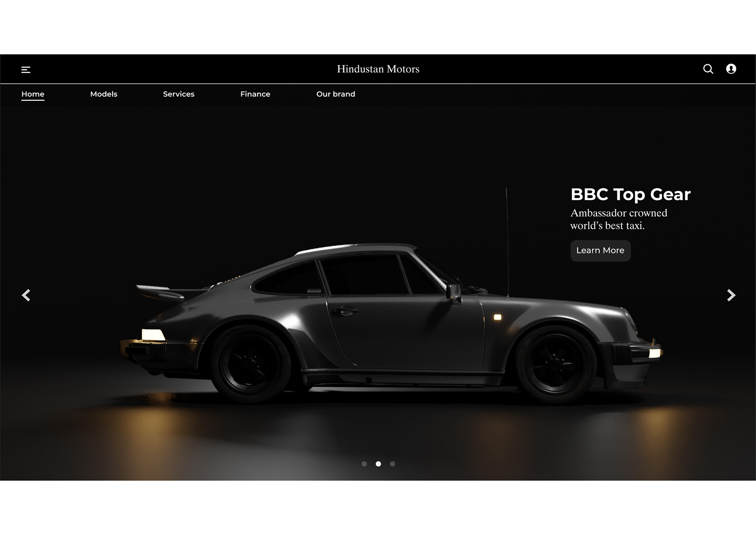
Task: Open the Our brand nav item
Action: (x=336, y=94)
